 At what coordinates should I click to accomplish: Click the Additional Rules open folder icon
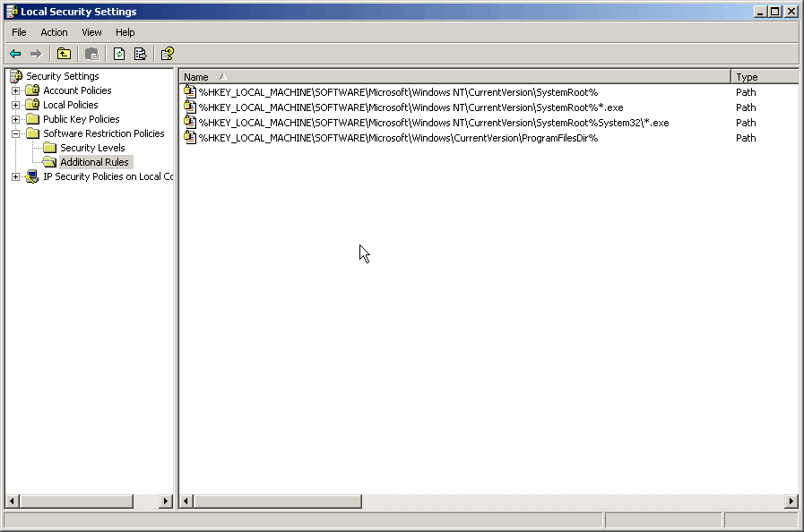click(x=49, y=162)
